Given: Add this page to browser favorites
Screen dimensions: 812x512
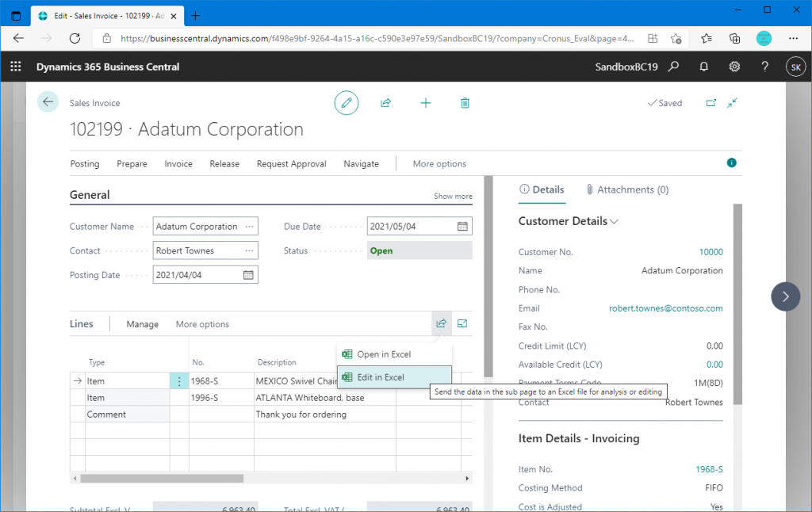Looking at the screenshot, I should pos(676,38).
